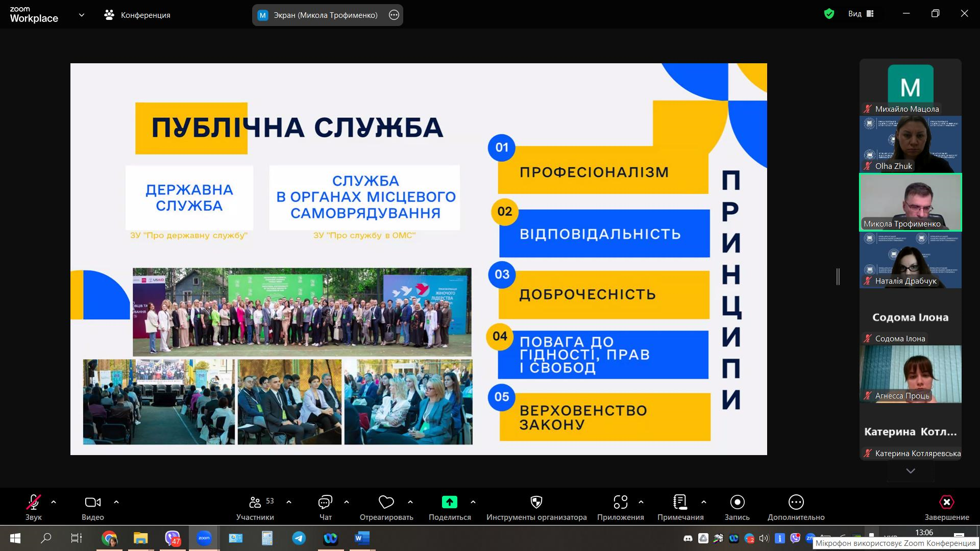Open the Notes icon
Screen dimensions: 980x551
coord(680,503)
